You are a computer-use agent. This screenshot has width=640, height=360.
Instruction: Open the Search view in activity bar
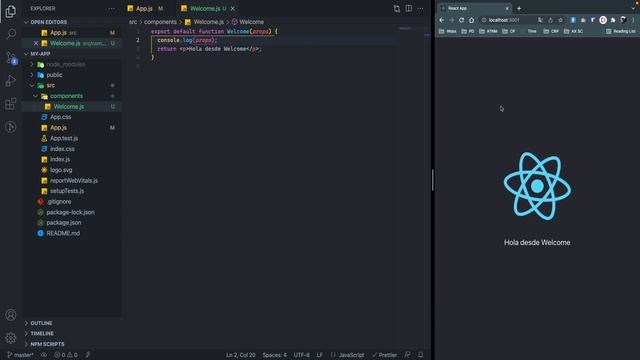(11, 34)
